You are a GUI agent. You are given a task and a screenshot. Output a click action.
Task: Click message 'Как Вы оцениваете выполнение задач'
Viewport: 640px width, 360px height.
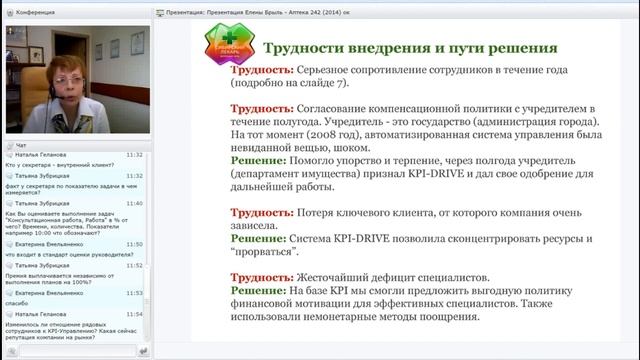[67, 223]
